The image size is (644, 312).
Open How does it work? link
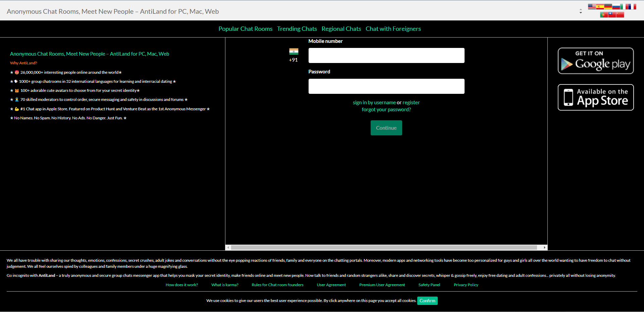(x=182, y=285)
